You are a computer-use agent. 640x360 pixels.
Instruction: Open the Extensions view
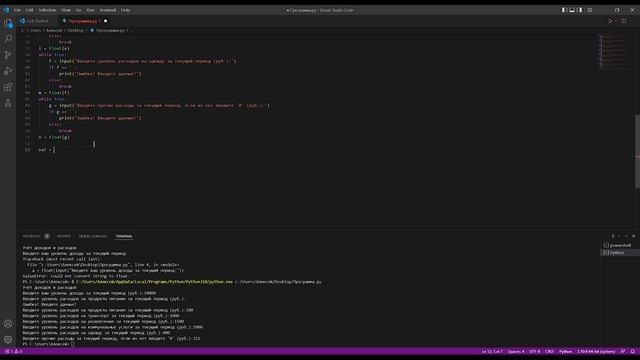pos(8,87)
